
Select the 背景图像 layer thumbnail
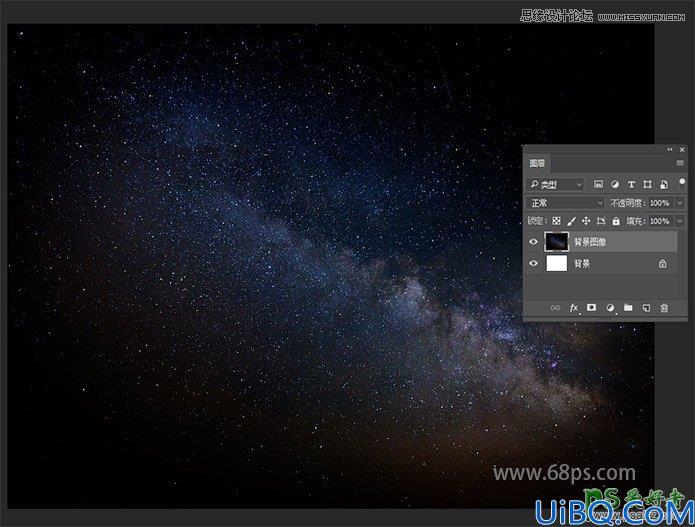pos(557,242)
